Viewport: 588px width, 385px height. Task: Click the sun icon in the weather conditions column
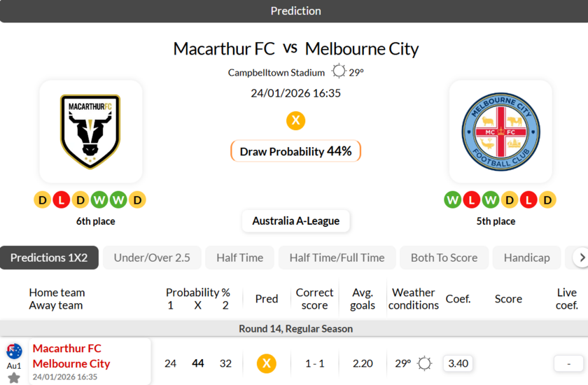[424, 363]
